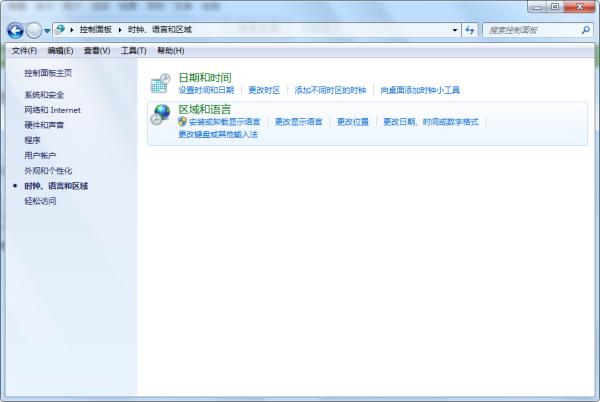Click the Date and Time calendar clock icon

pyautogui.click(x=160, y=83)
